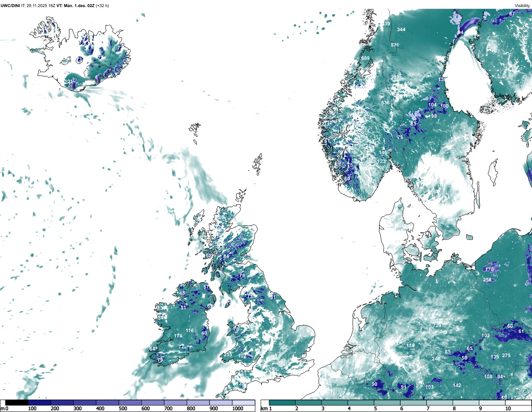Viewport: 532px width, 412px height.
Task: Click the '170' visibility value in northern Poland
Action: [x=490, y=269]
